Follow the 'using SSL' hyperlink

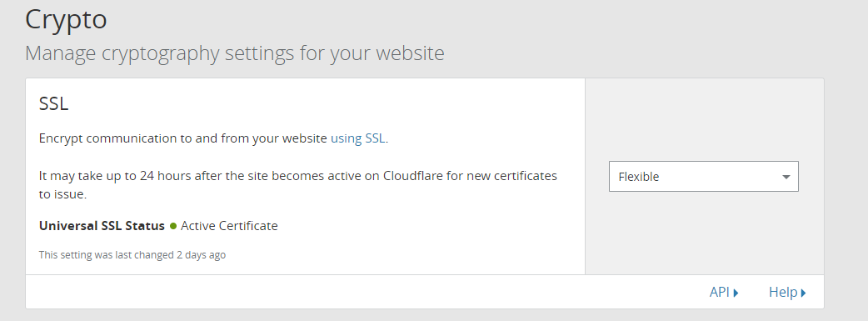coord(357,138)
